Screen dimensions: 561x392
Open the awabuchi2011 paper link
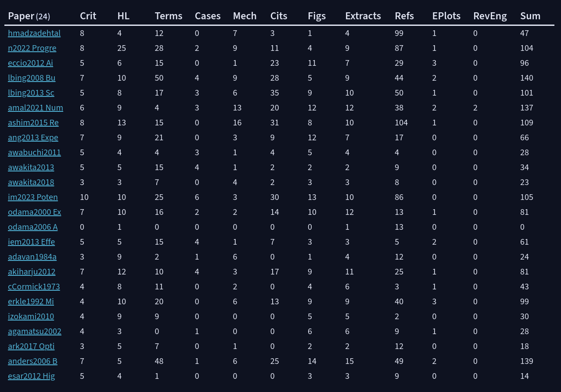click(34, 153)
